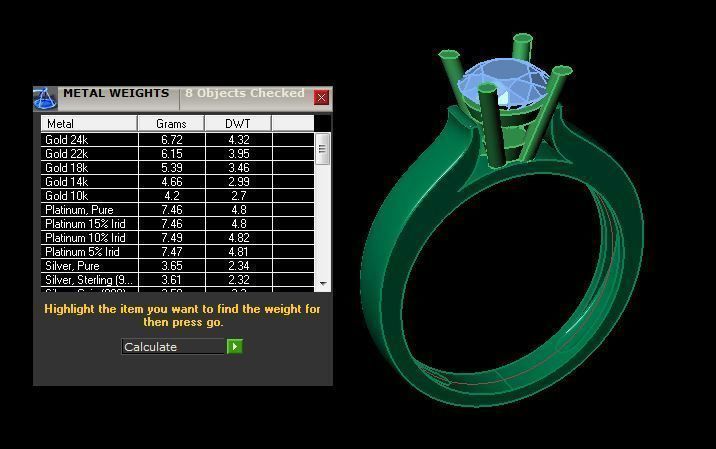The image size is (716, 449).
Task: Click the scrollbar down arrow in metals list
Action: [x=323, y=284]
